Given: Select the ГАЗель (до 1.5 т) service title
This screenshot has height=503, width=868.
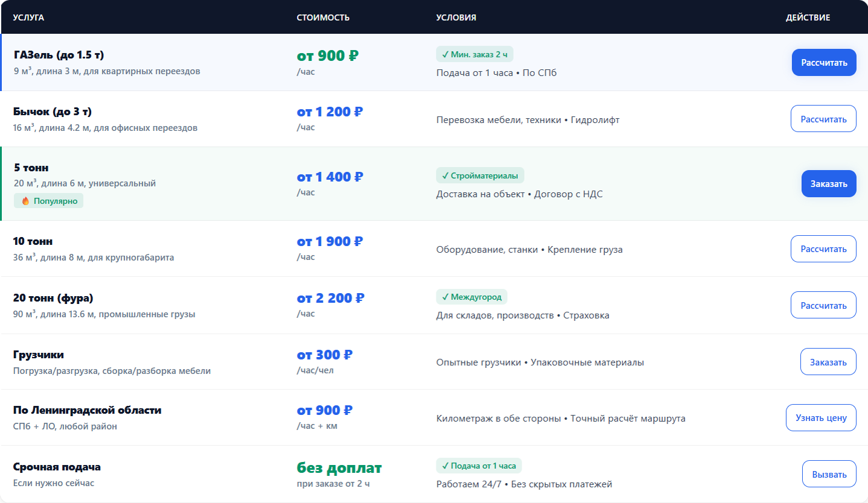Looking at the screenshot, I should (x=59, y=55).
